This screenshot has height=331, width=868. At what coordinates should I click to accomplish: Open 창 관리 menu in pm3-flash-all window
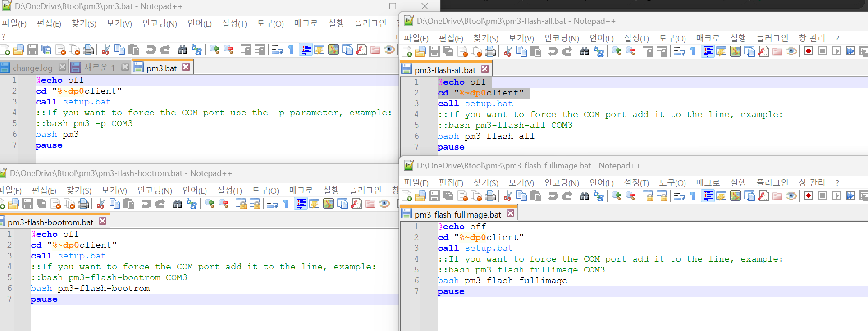pos(812,38)
